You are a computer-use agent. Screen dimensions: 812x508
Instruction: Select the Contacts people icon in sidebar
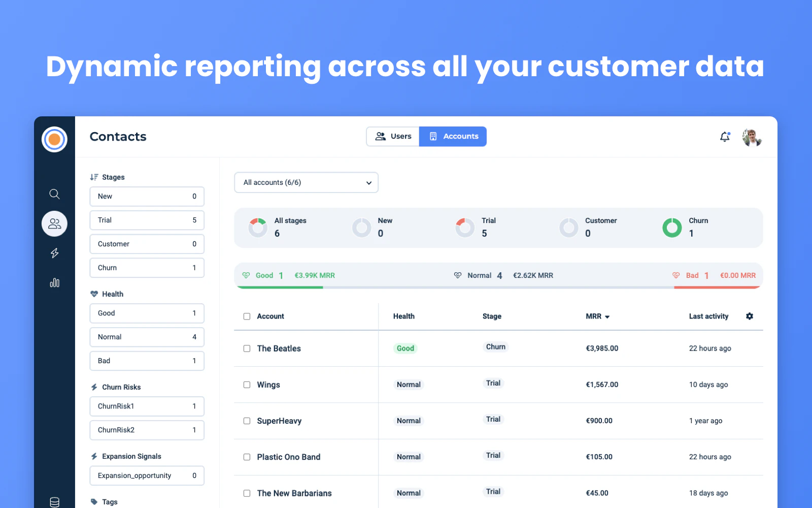point(54,224)
